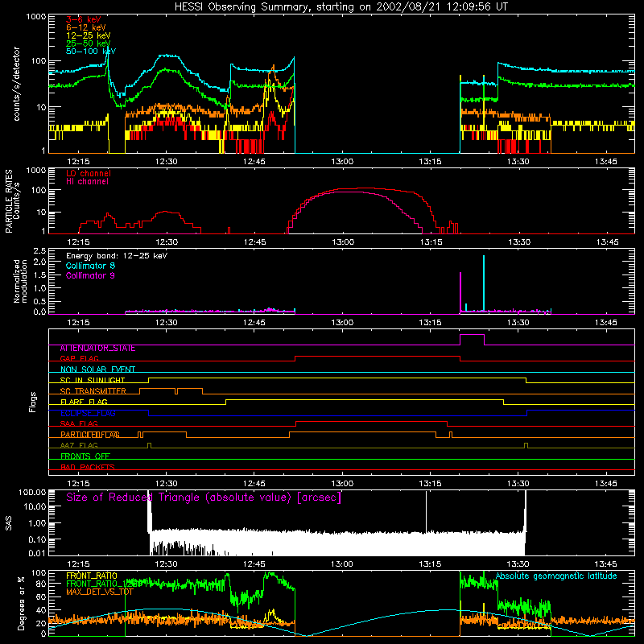Click the cyan Collimator 8 modulation spike
This screenshot has width=644, height=644.
pos(484,283)
